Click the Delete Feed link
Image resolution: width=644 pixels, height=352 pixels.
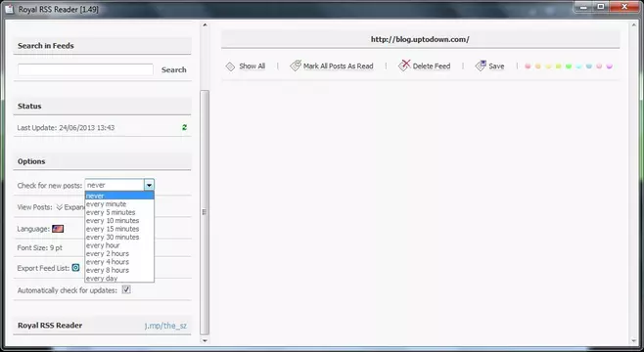432,66
